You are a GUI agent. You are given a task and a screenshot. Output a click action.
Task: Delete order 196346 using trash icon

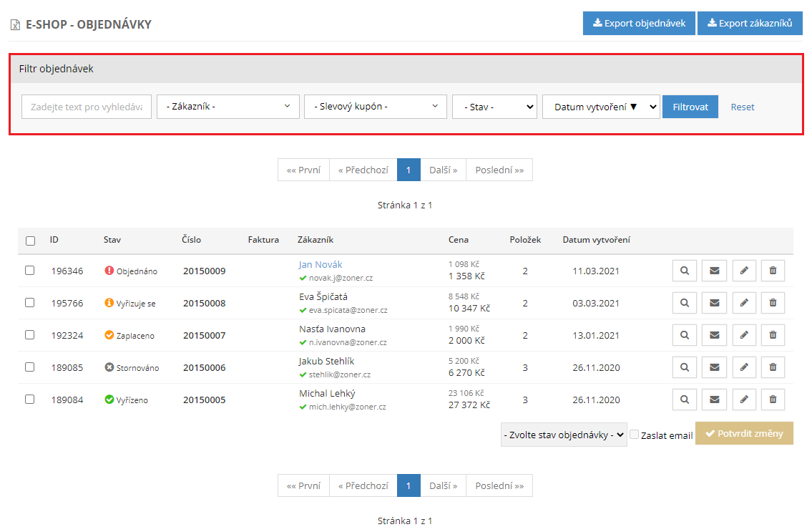point(773,271)
